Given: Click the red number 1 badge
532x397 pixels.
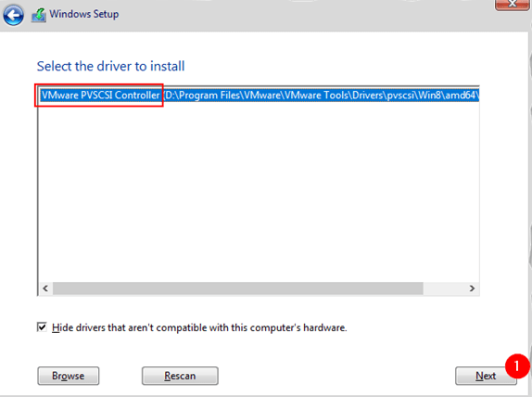Looking at the screenshot, I should [x=517, y=366].
